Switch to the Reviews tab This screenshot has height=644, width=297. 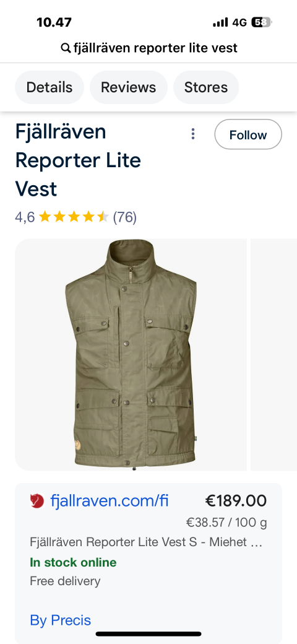tap(129, 87)
